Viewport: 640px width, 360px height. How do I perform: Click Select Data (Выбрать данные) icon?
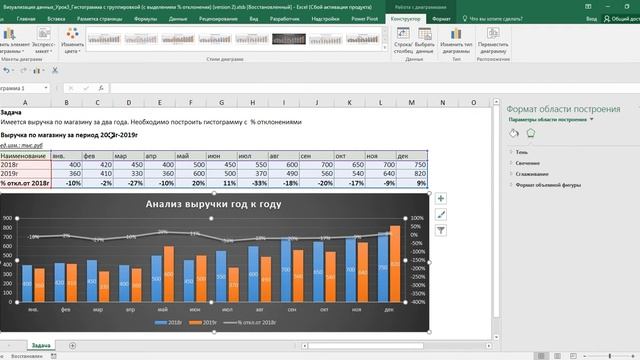[x=424, y=33]
